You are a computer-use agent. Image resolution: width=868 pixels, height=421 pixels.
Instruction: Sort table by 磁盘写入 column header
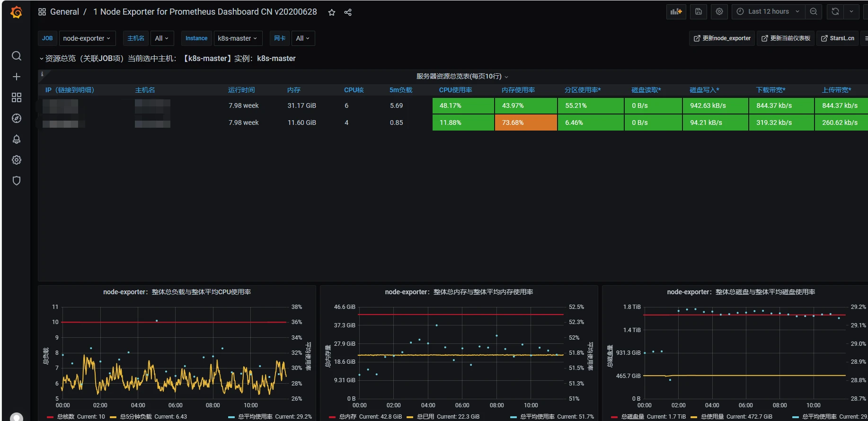click(x=704, y=90)
